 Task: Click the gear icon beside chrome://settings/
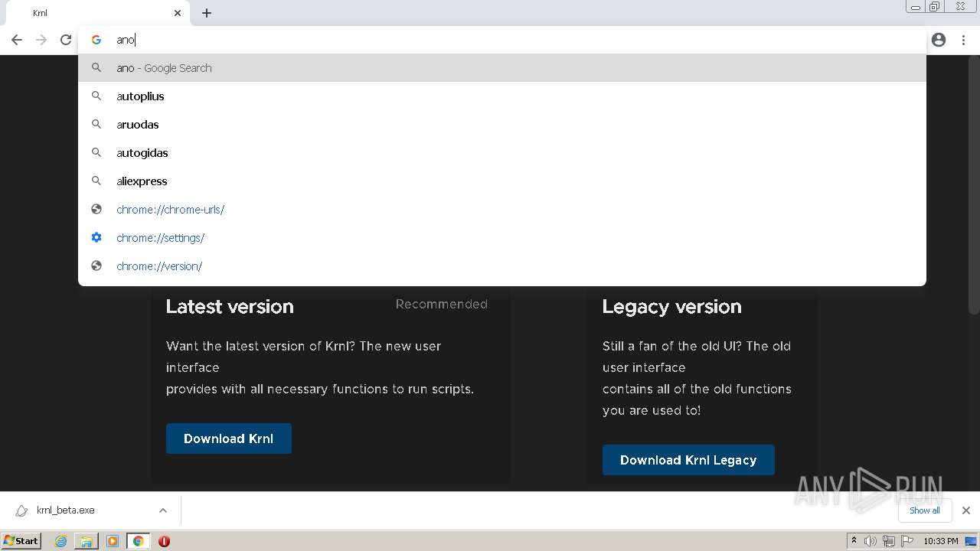96,237
